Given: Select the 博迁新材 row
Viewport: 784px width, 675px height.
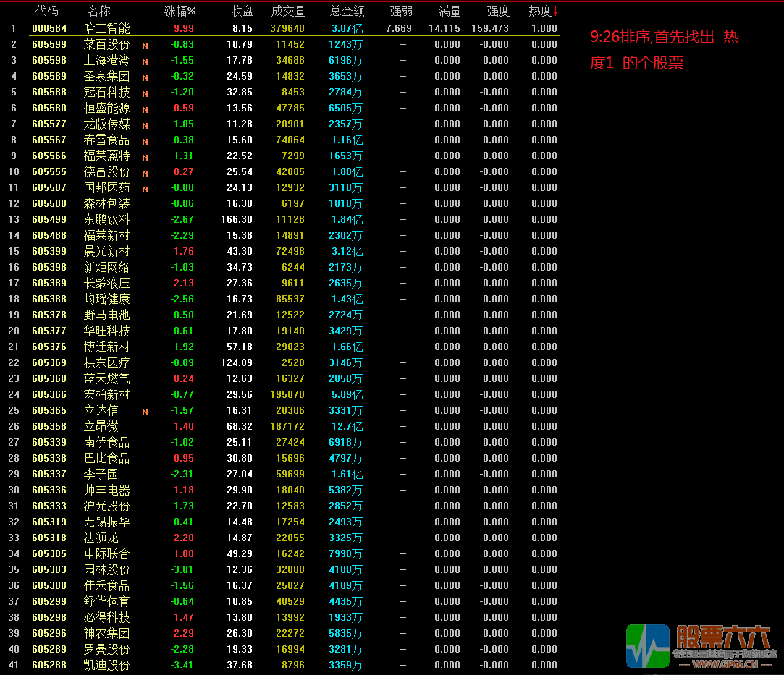Looking at the screenshot, I should click(283, 347).
